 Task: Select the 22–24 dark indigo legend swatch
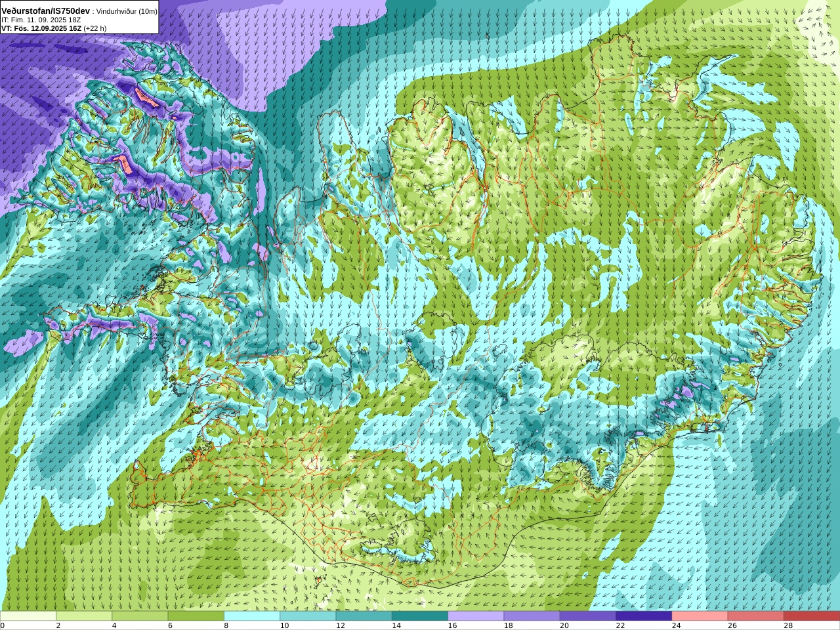(x=644, y=616)
